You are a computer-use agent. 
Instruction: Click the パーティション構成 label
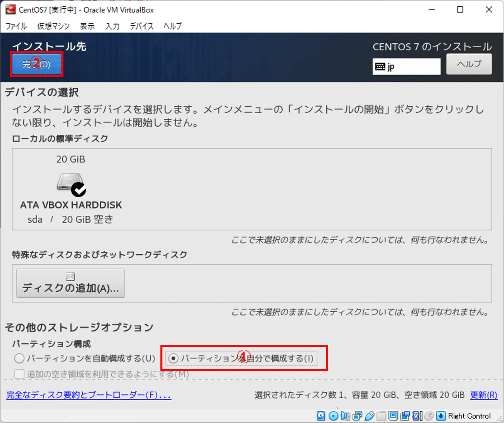tap(51, 344)
